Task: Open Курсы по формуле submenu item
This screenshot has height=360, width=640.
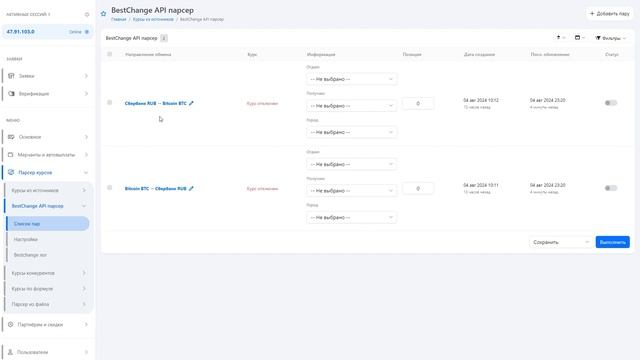Action: tap(48, 289)
